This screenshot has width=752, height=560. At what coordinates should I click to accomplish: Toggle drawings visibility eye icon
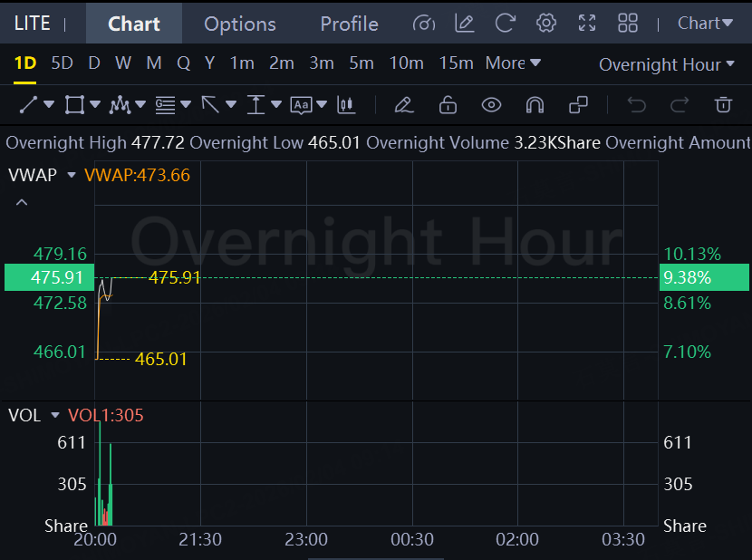[x=491, y=104]
